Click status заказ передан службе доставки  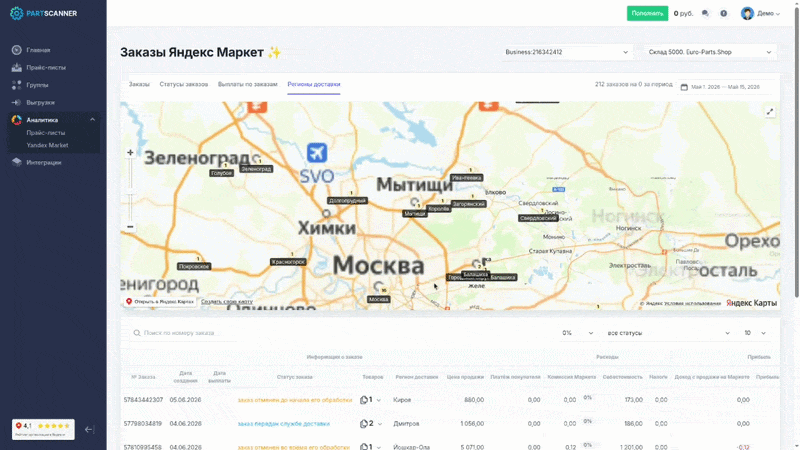[x=284, y=423]
